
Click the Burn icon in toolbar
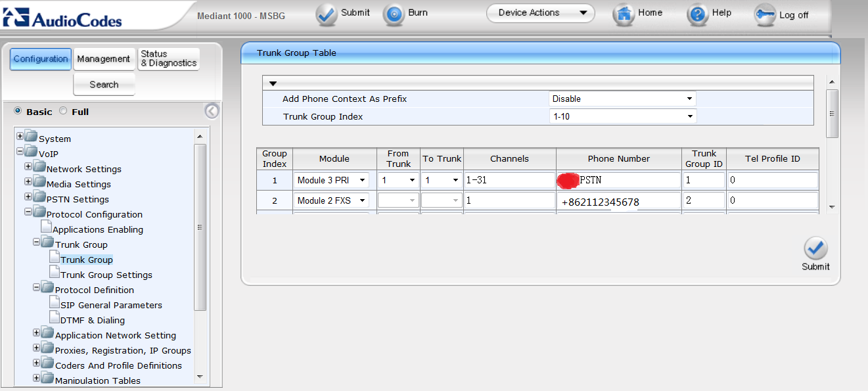(394, 14)
